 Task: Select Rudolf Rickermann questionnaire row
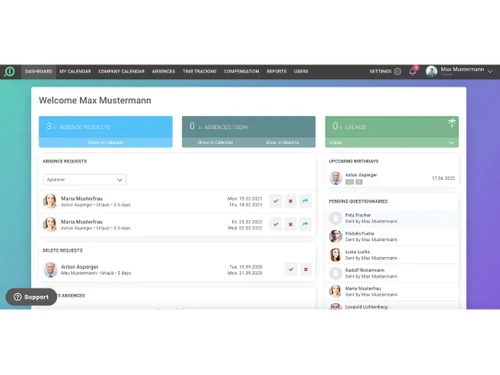point(392,273)
